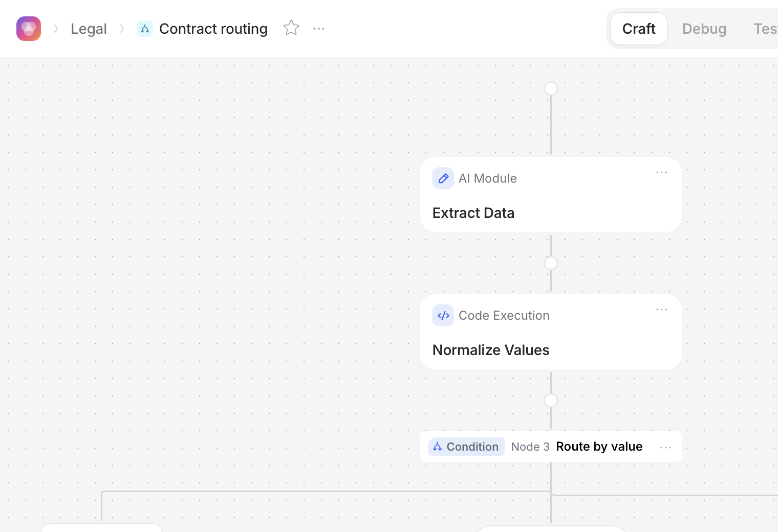
Task: Click breadcrumb chevron after Legal
Action: point(122,29)
